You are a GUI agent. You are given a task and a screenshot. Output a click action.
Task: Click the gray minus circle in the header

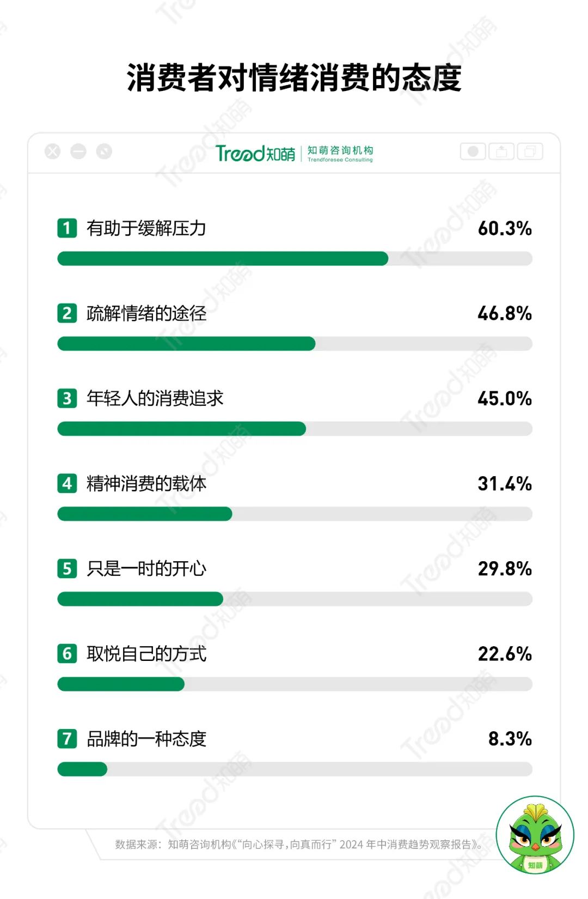click(78, 151)
